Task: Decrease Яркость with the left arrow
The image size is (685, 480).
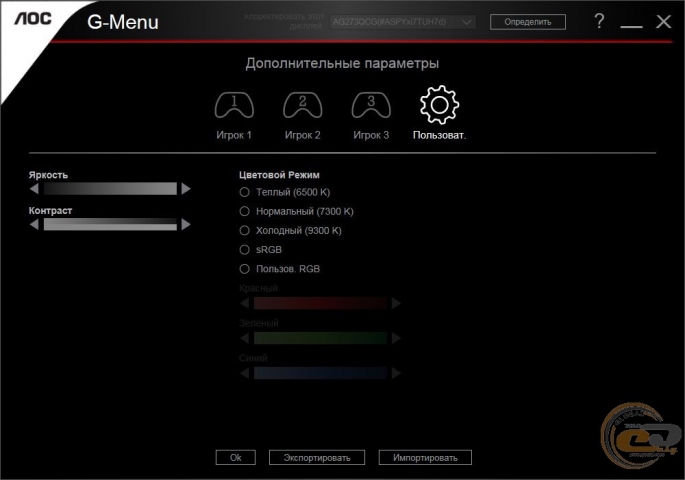Action: coord(34,189)
